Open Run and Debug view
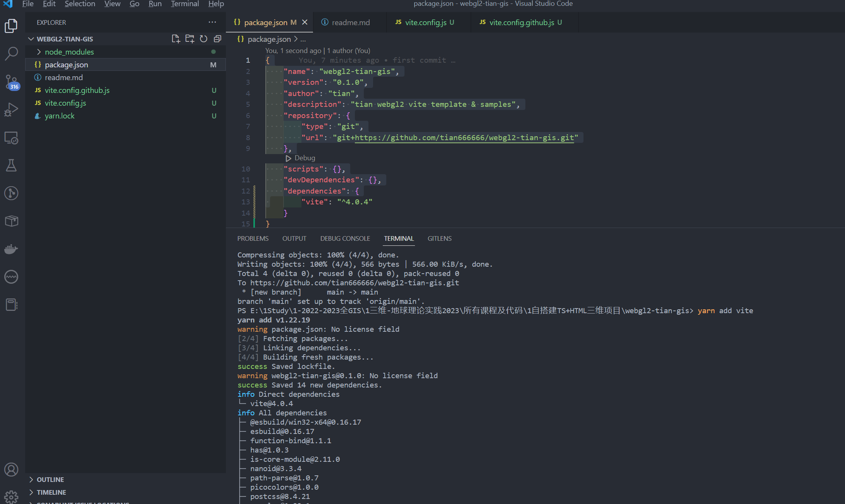The height and width of the screenshot is (504, 845). [11, 110]
